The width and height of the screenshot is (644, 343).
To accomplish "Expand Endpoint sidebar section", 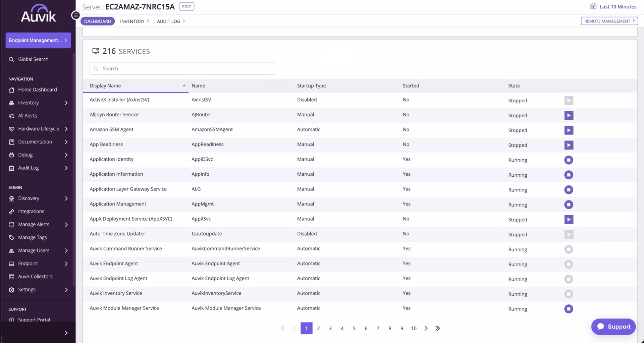I will 66,264.
